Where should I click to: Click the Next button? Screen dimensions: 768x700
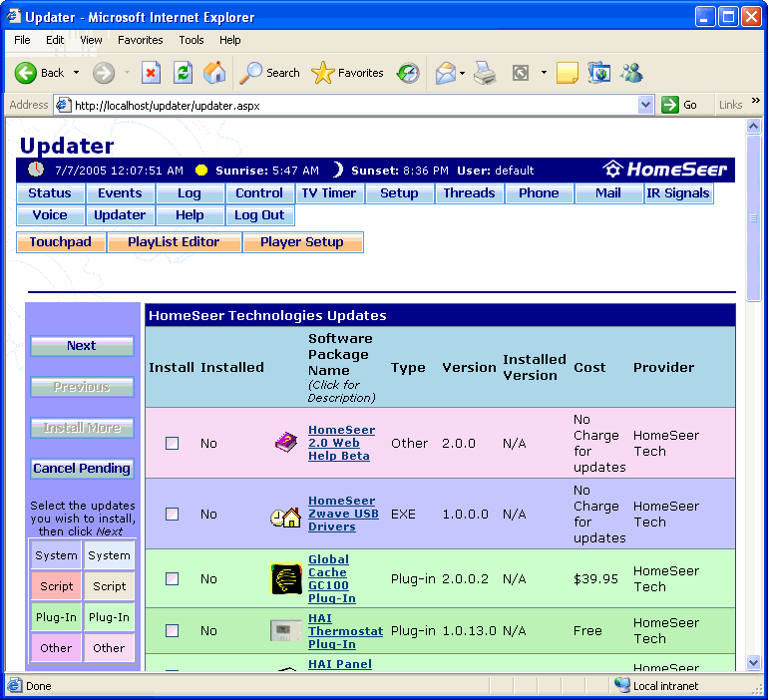coord(82,346)
